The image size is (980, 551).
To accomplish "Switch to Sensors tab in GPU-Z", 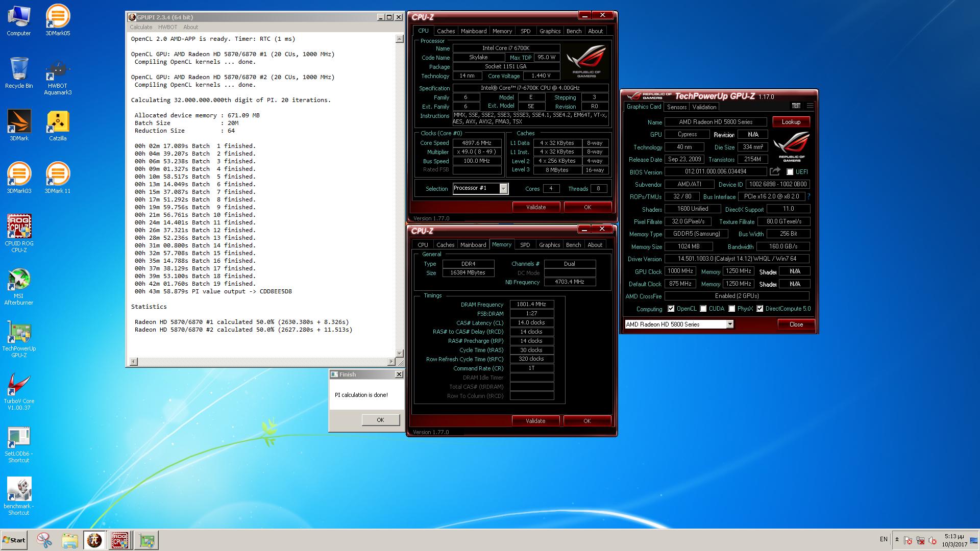I will 677,107.
